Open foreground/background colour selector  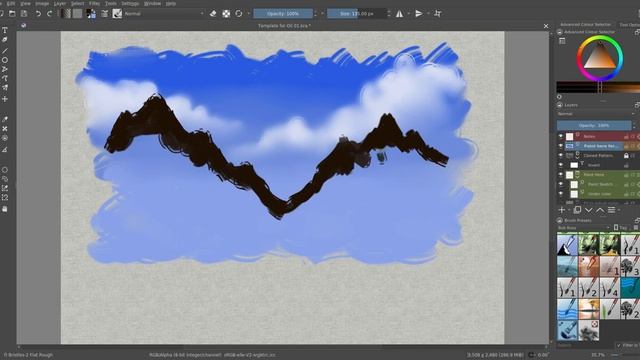(91, 14)
